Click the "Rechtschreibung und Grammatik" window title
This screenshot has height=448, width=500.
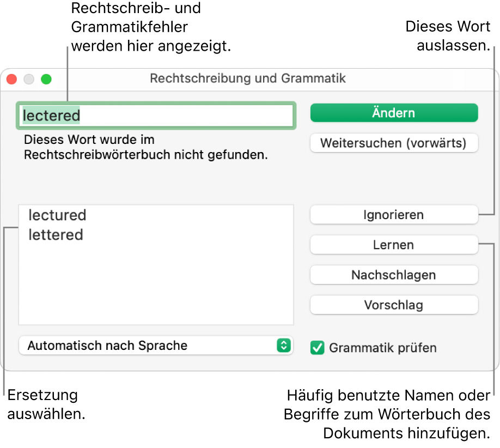[248, 78]
